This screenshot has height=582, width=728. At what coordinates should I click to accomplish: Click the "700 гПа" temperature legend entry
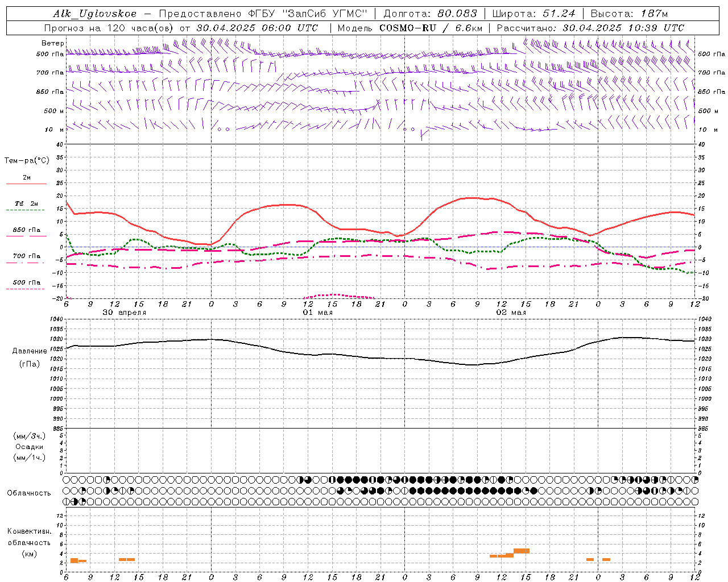coord(27,256)
